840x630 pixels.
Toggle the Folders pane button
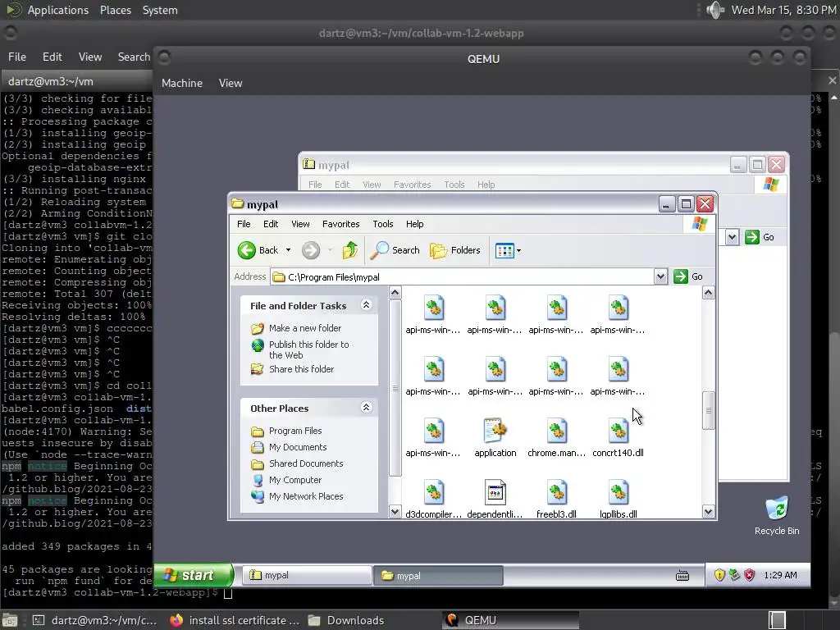pyautogui.click(x=454, y=250)
